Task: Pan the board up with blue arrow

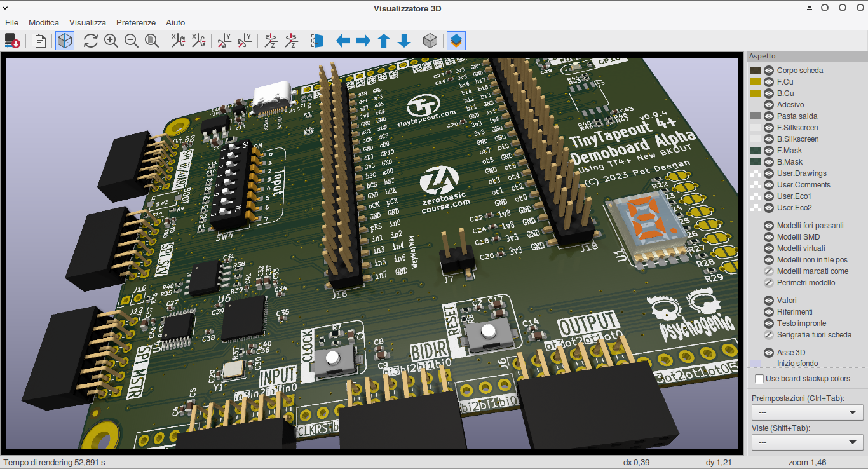Action: (x=384, y=41)
